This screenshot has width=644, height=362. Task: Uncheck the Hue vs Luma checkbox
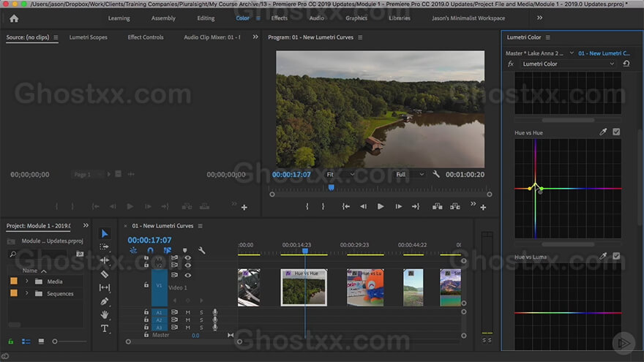click(616, 256)
